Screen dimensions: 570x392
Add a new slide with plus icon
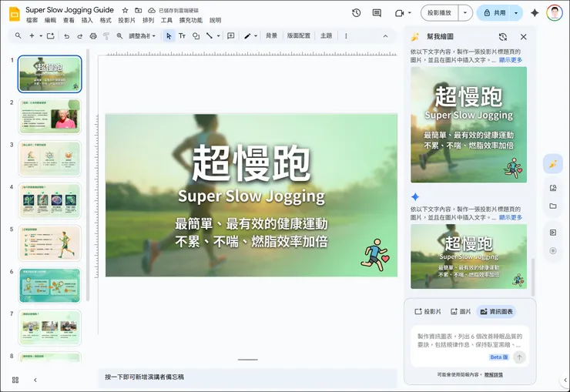click(32, 35)
